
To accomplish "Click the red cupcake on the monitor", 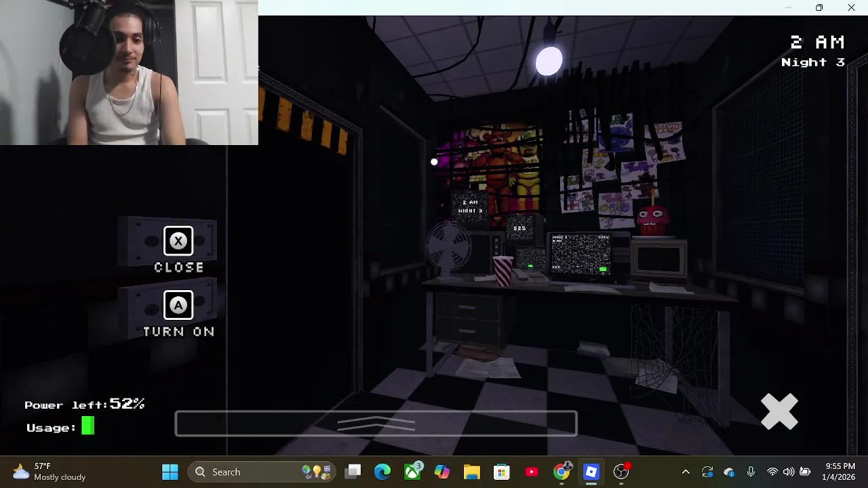I will pos(652,220).
